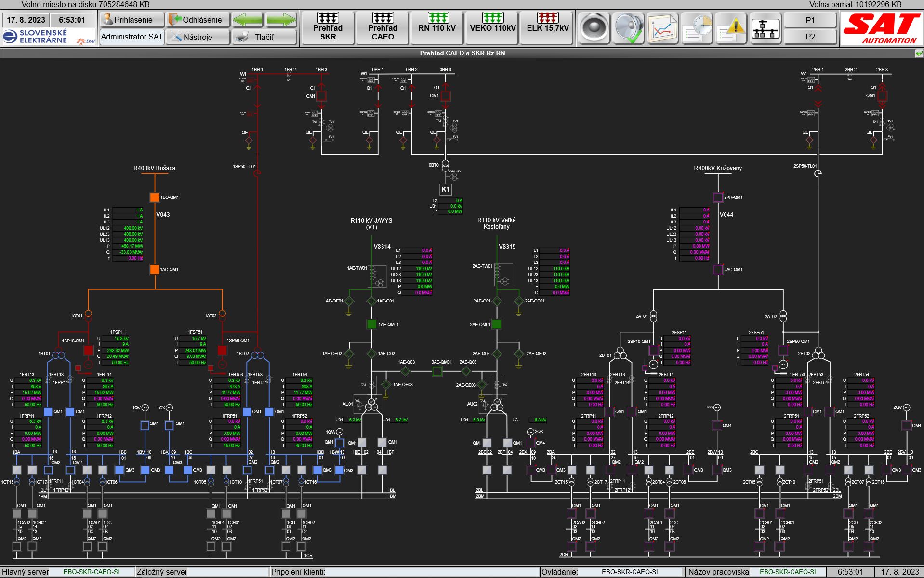
Task: Click disconnector diamond 2AE-Q03
Action: (466, 371)
